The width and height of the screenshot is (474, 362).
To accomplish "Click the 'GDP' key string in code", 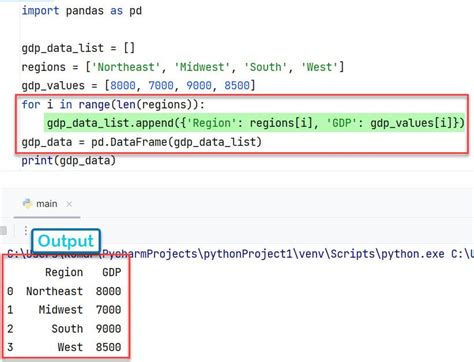I will (342, 123).
